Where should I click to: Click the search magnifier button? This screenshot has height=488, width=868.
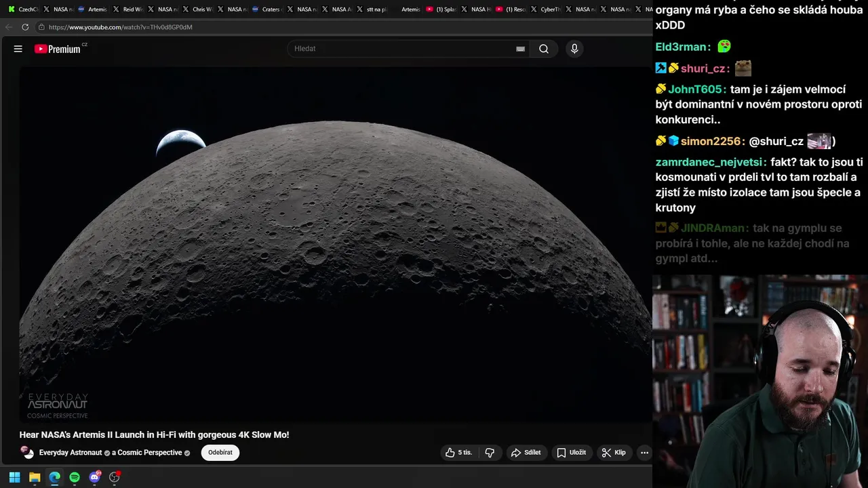[544, 49]
